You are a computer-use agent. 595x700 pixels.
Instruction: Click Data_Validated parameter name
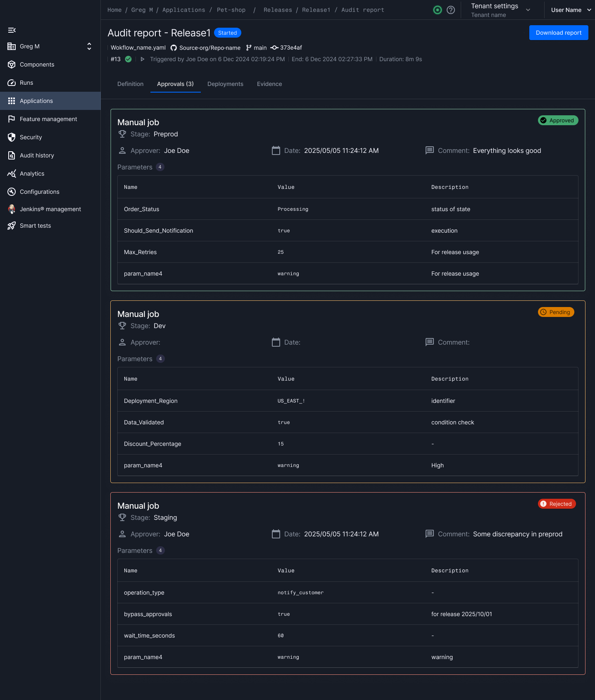click(144, 422)
